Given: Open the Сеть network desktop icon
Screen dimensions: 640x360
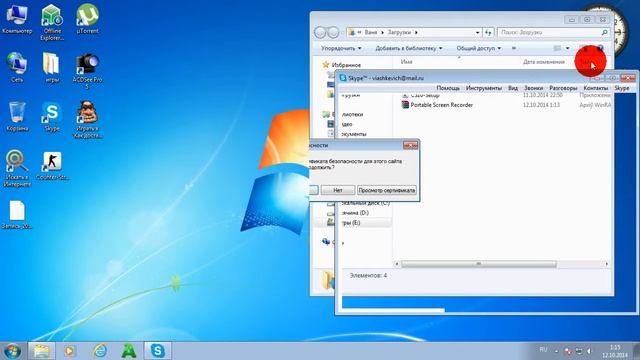Looking at the screenshot, I should [x=17, y=67].
